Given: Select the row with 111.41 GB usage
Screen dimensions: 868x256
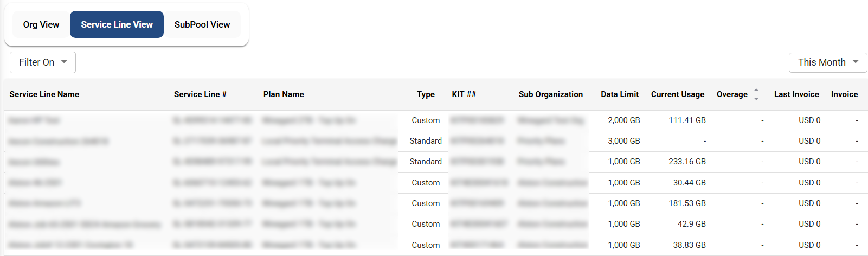Looking at the screenshot, I should point(687,120).
